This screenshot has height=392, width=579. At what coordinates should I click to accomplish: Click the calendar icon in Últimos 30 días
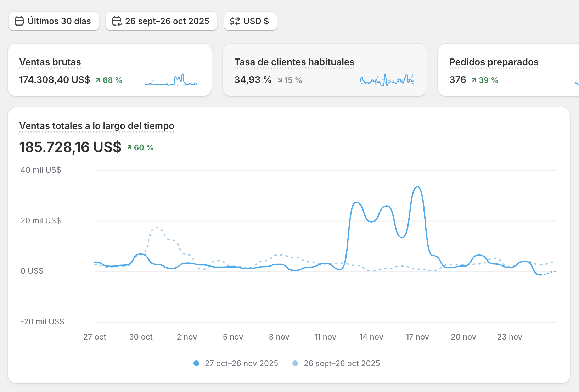tap(19, 21)
